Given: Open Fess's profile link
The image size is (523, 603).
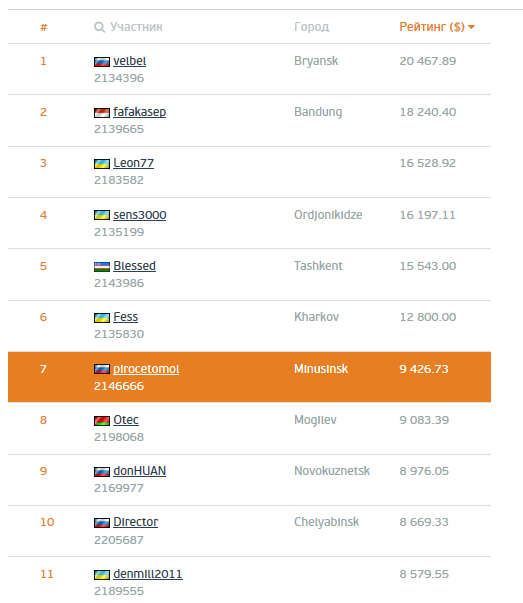Looking at the screenshot, I should point(125,317).
